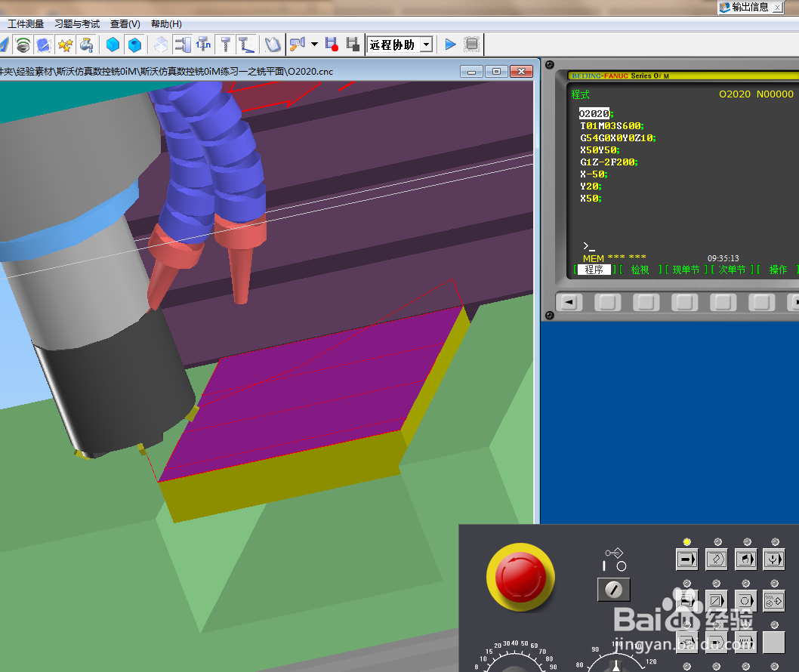Click the blank grey panel button
799x672 pixels.
tap(774, 642)
